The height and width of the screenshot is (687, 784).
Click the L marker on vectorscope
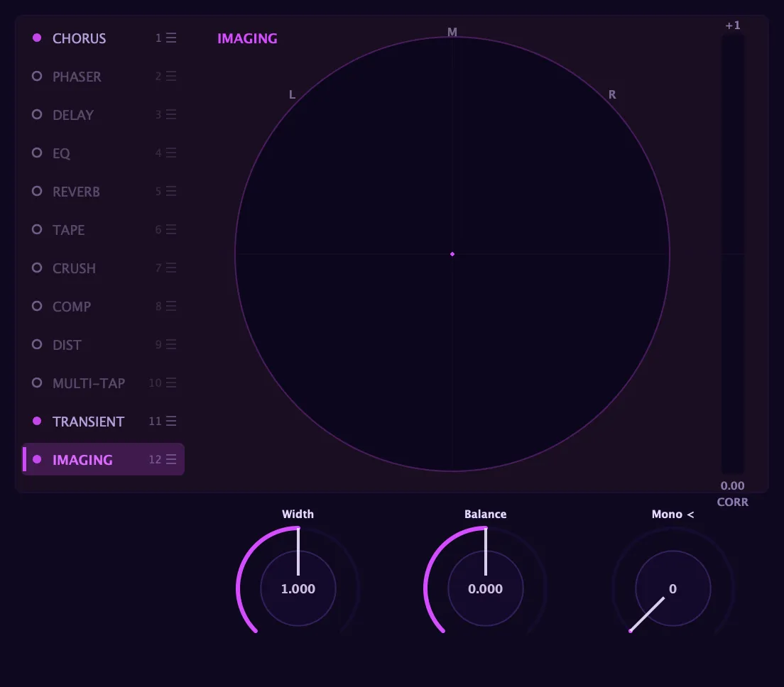coord(292,94)
